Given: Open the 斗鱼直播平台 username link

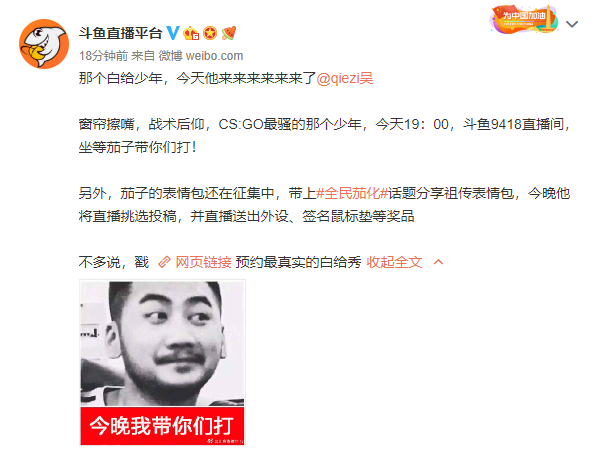Looking at the screenshot, I should click(121, 33).
